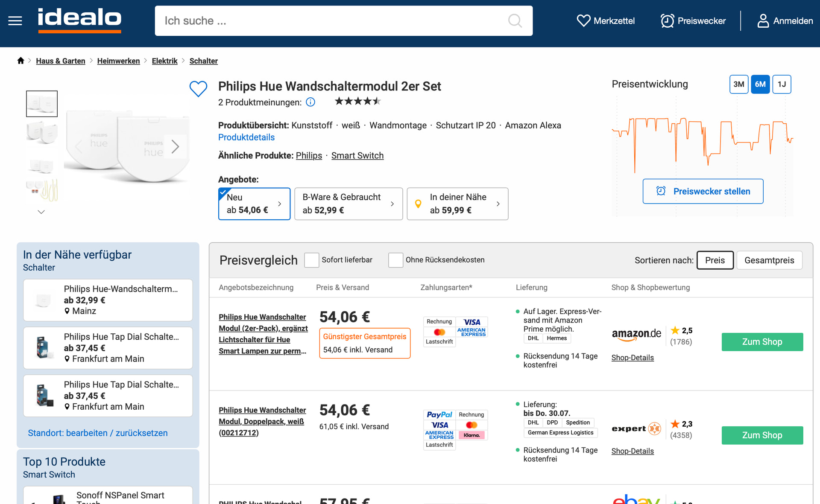Click the idealo logo
The height and width of the screenshot is (504, 820).
tap(79, 20)
